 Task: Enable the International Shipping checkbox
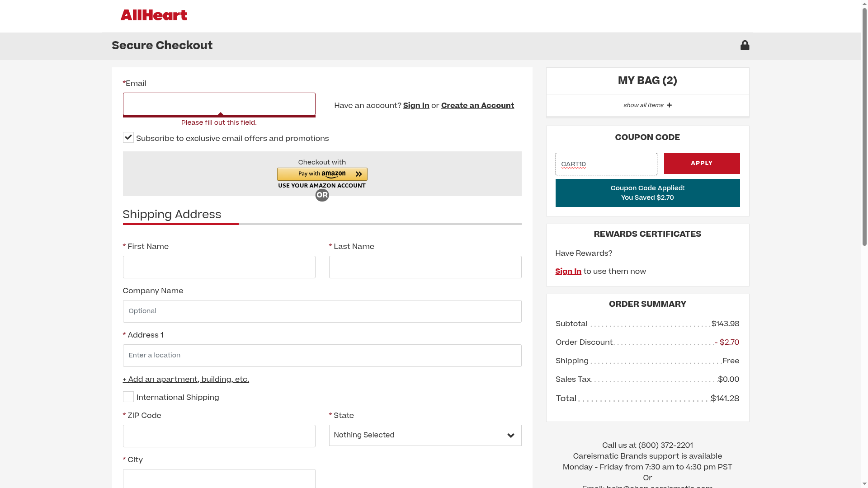coord(128,397)
